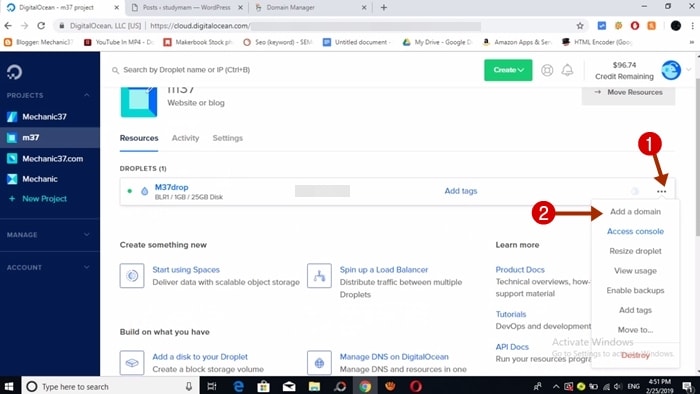Open Start using Spaces link
700x394 pixels.
[x=186, y=270]
